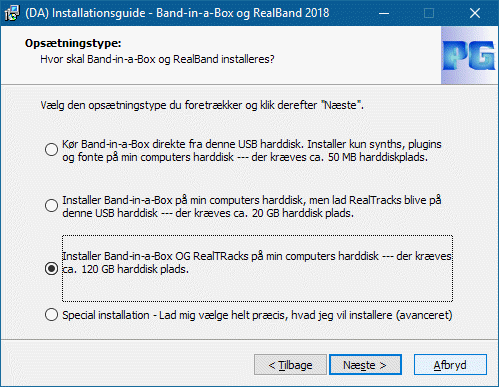Select the leave RealTracks on USB option
The height and width of the screenshot is (387, 499).
51,206
